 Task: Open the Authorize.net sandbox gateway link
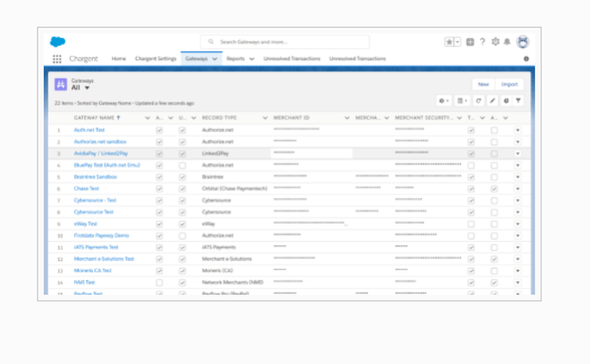click(x=100, y=142)
